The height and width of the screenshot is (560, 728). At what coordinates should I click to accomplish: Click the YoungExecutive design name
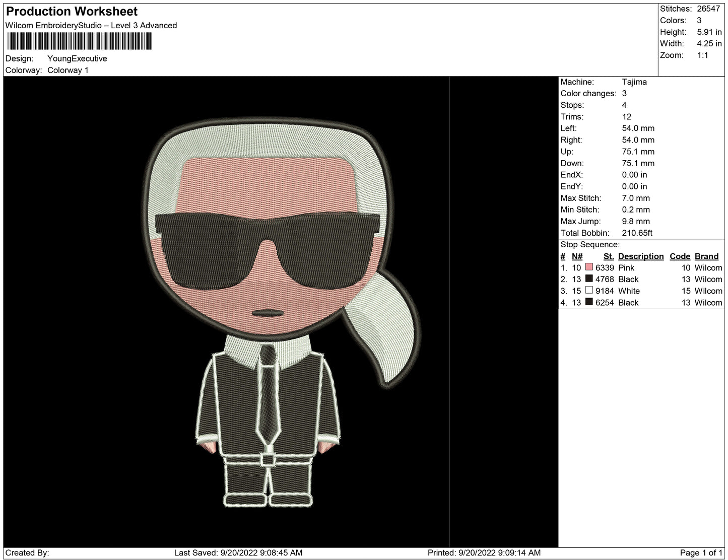pyautogui.click(x=77, y=58)
